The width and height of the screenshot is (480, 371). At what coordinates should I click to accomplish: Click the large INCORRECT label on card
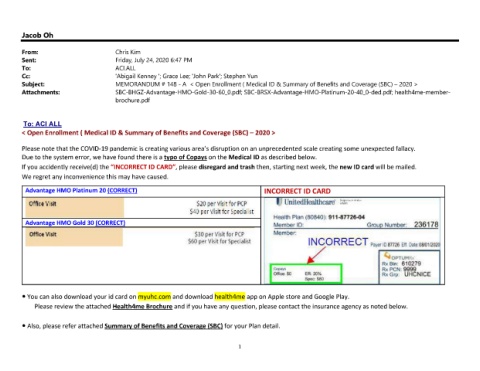[338, 242]
